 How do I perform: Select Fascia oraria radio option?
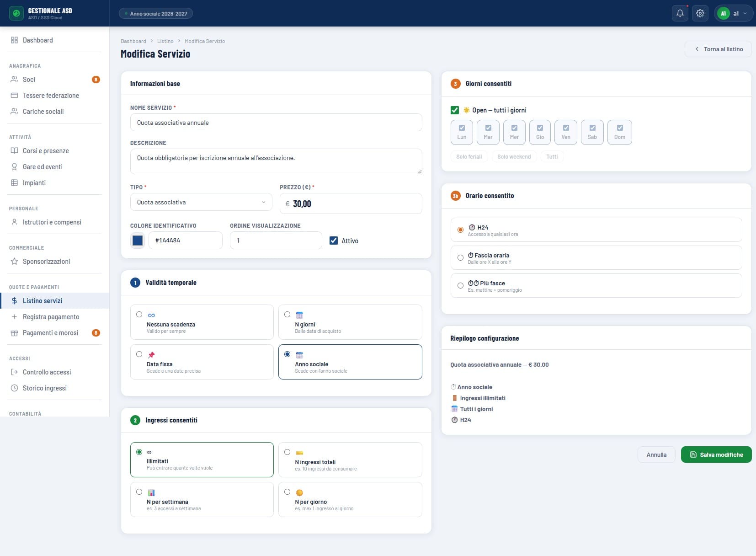tap(460, 258)
